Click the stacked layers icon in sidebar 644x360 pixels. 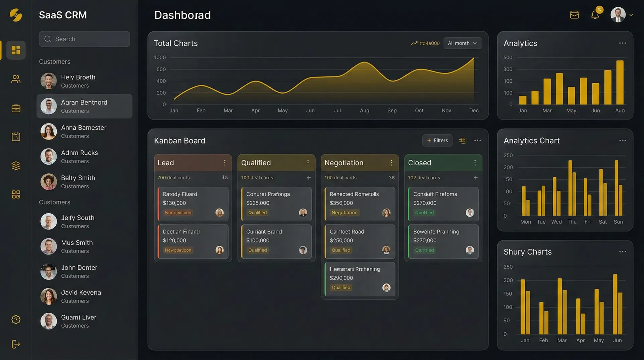(16, 166)
